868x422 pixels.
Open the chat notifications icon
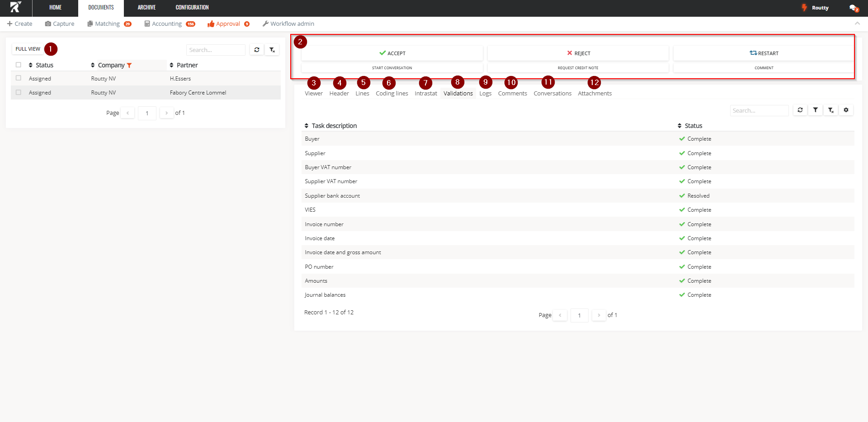(853, 8)
